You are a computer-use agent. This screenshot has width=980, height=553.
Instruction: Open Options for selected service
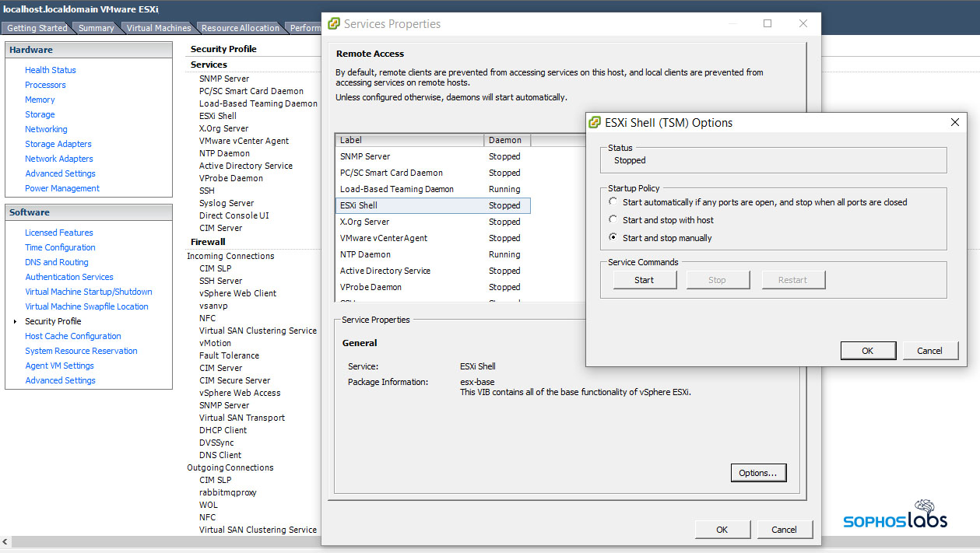point(758,473)
